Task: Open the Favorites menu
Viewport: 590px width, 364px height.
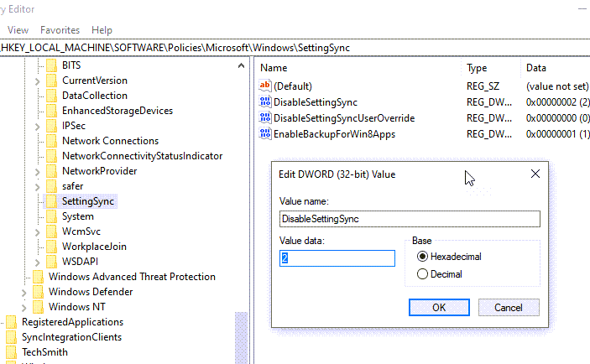Action: (x=60, y=30)
